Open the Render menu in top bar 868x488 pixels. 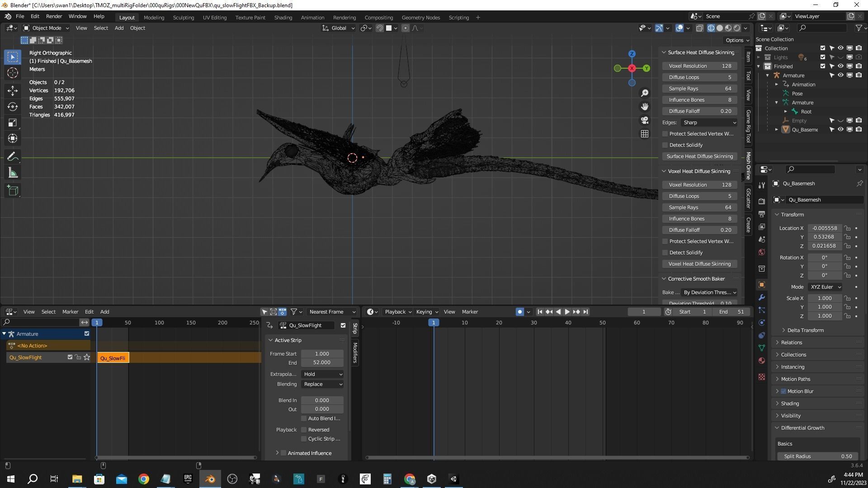click(x=54, y=16)
